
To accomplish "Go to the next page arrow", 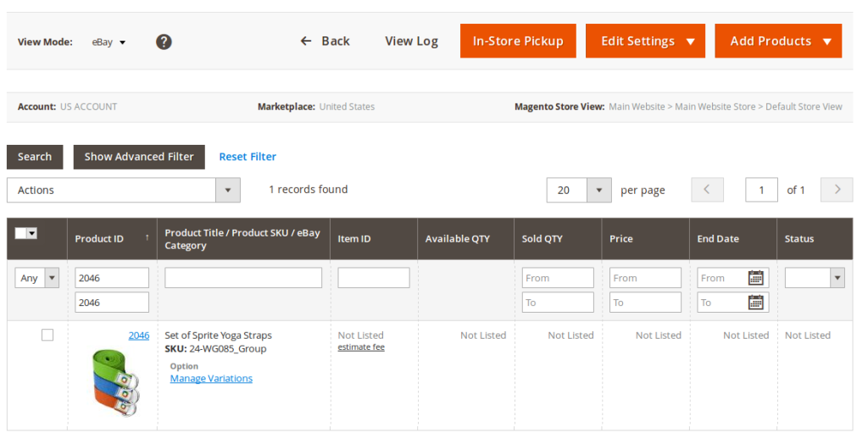I will click(837, 190).
